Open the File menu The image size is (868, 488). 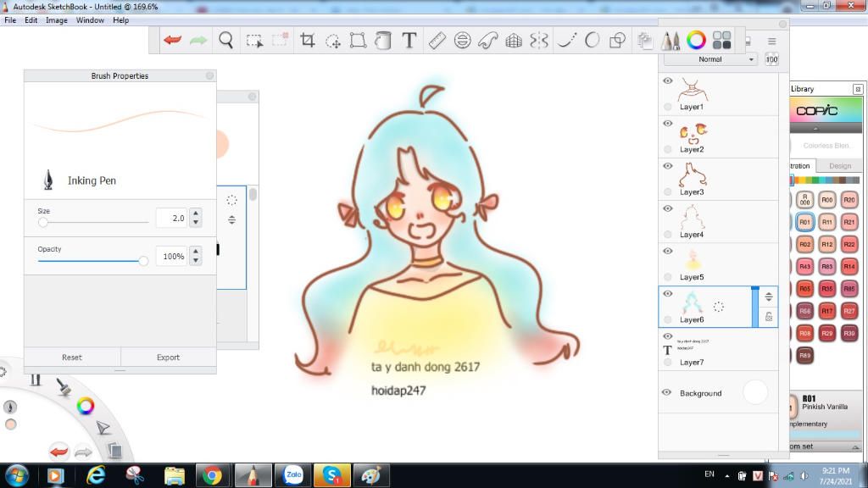click(10, 20)
